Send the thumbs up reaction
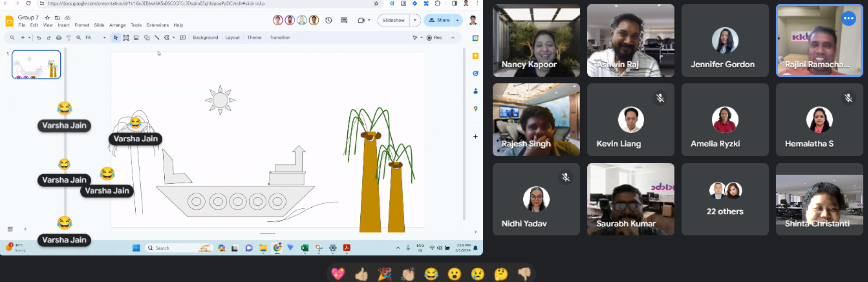Image resolution: width=868 pixels, height=282 pixels. (361, 274)
